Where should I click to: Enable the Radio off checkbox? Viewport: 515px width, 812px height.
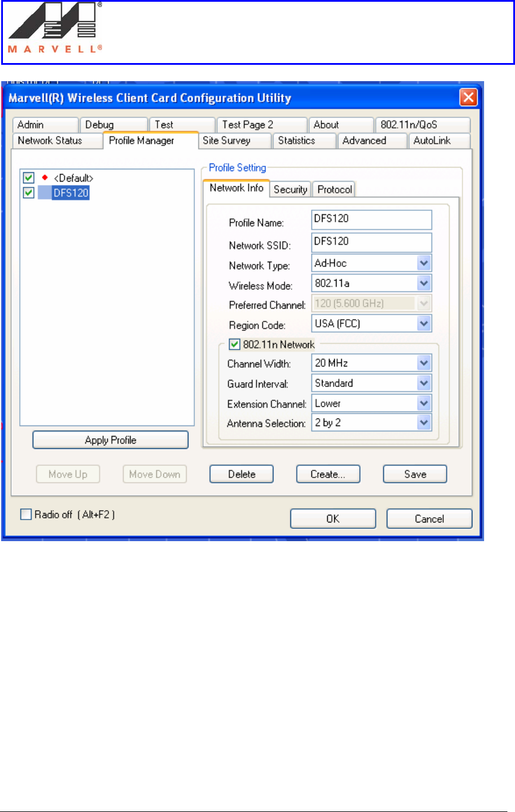(x=26, y=514)
